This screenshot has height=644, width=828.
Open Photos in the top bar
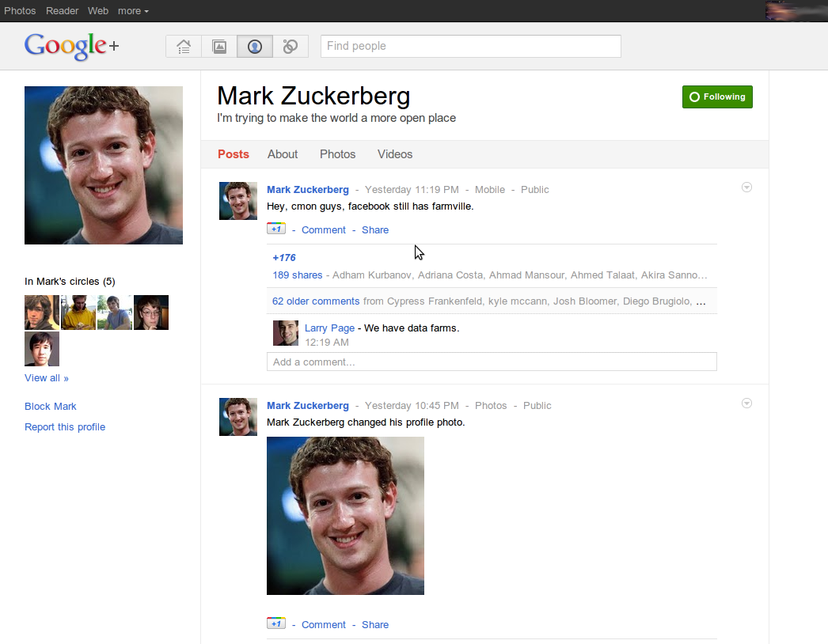tap(20, 10)
